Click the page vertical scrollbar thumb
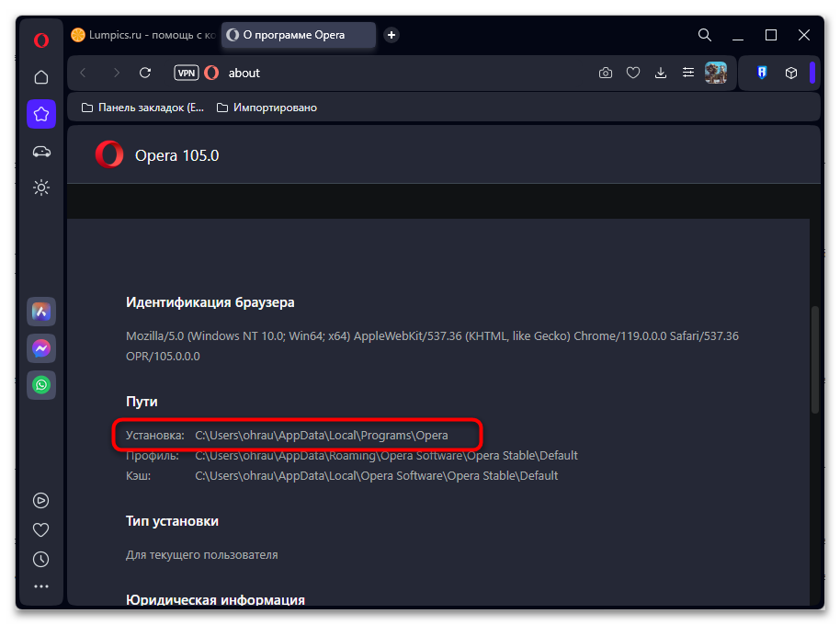Screen dimensions: 840x625 coord(815,359)
